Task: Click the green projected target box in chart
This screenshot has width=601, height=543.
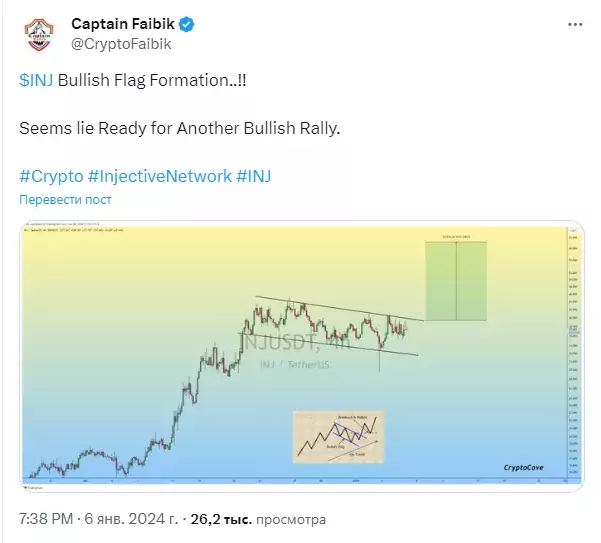Action: (456, 281)
